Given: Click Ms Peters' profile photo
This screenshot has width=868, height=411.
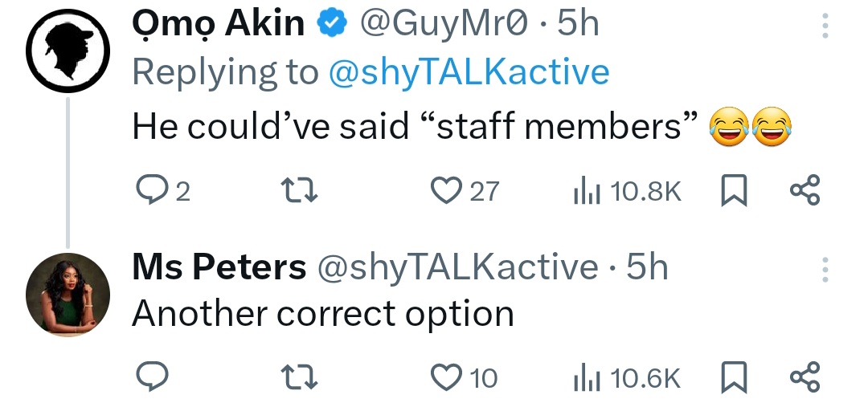Looking at the screenshot, I should (x=67, y=296).
